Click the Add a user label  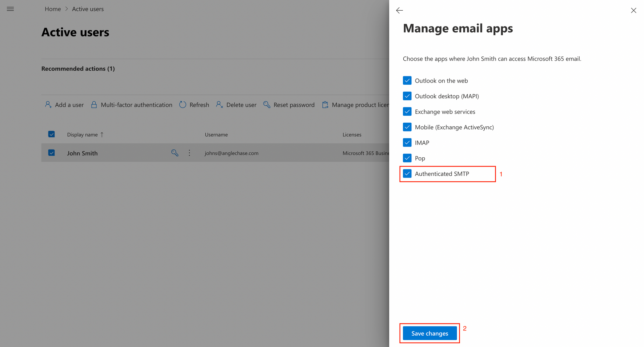tap(69, 105)
